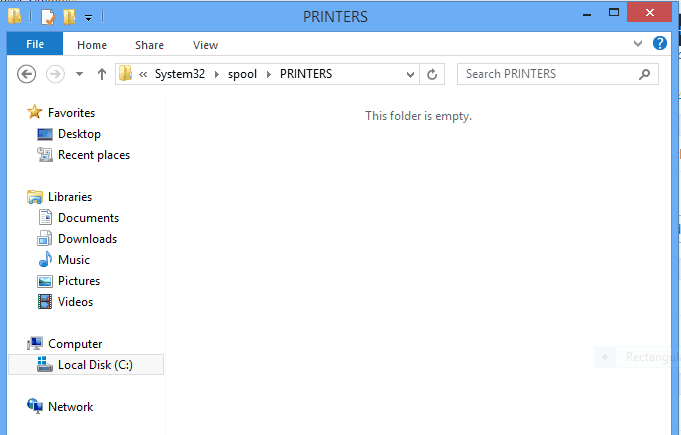Open the recent locations dropdown arrow
This screenshot has height=435, width=681.
(x=79, y=74)
